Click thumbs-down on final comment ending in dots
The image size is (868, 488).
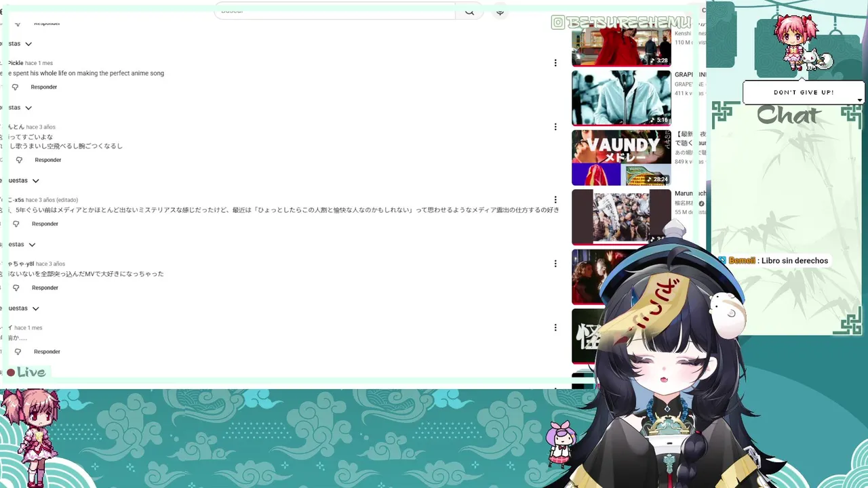pos(18,352)
